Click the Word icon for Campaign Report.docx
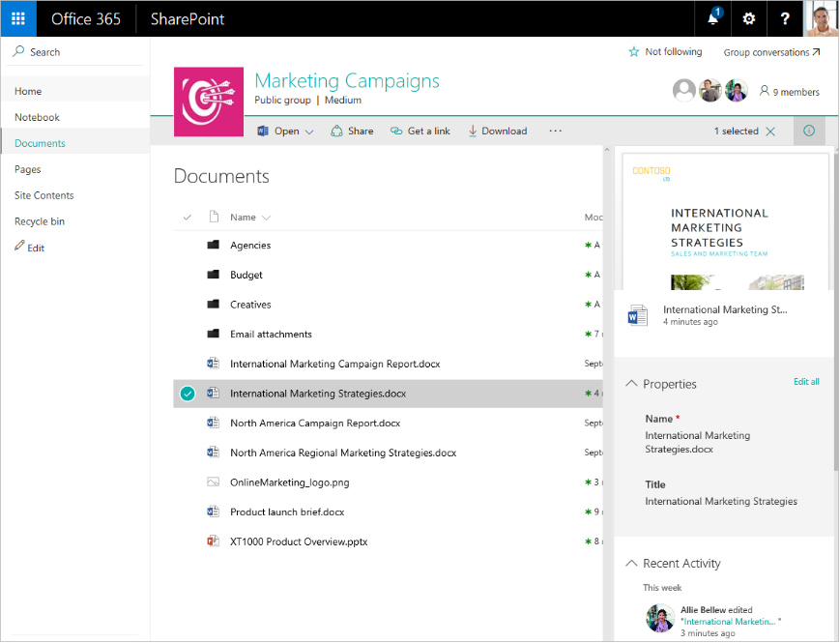Screen dimensions: 840x643 click(214, 364)
